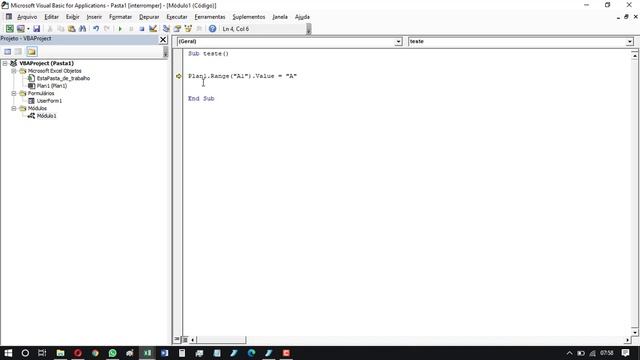Open the teste procedure dropdown
640x360 pixels.
point(629,42)
